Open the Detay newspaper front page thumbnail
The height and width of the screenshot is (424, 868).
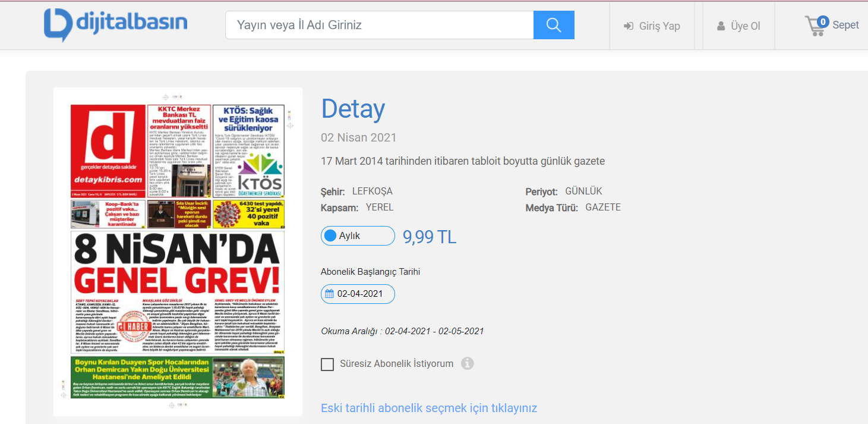click(x=178, y=252)
